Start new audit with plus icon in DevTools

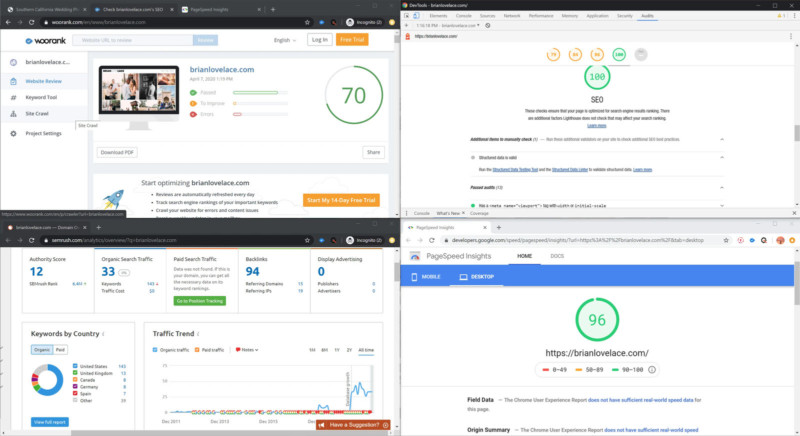(x=407, y=25)
